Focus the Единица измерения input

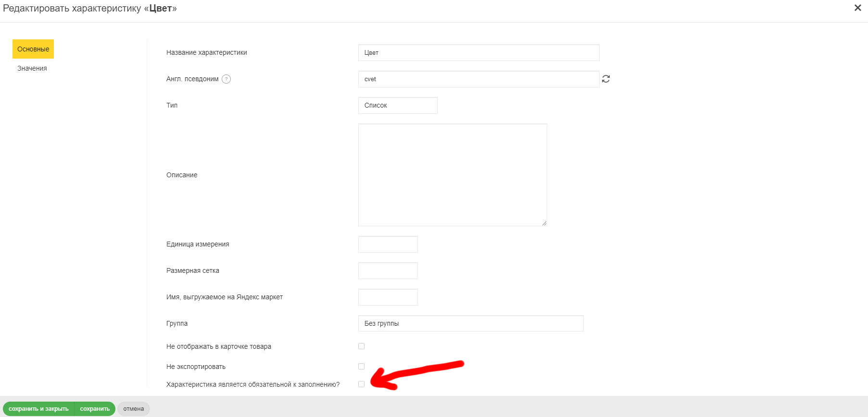388,244
